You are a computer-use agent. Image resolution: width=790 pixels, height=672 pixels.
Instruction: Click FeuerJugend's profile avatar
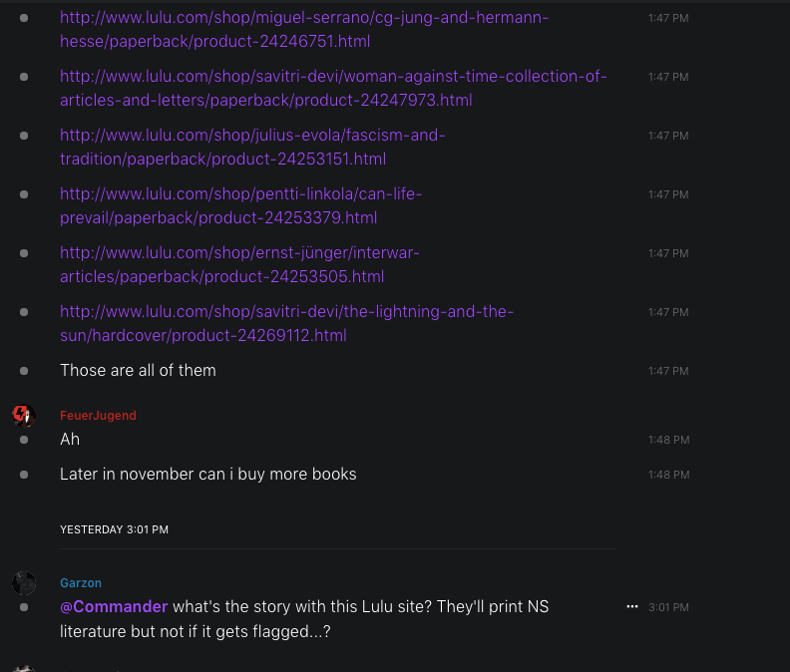pyautogui.click(x=23, y=416)
